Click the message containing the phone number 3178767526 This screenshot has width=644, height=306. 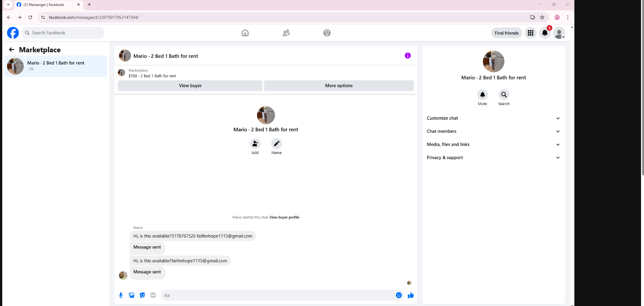point(193,236)
